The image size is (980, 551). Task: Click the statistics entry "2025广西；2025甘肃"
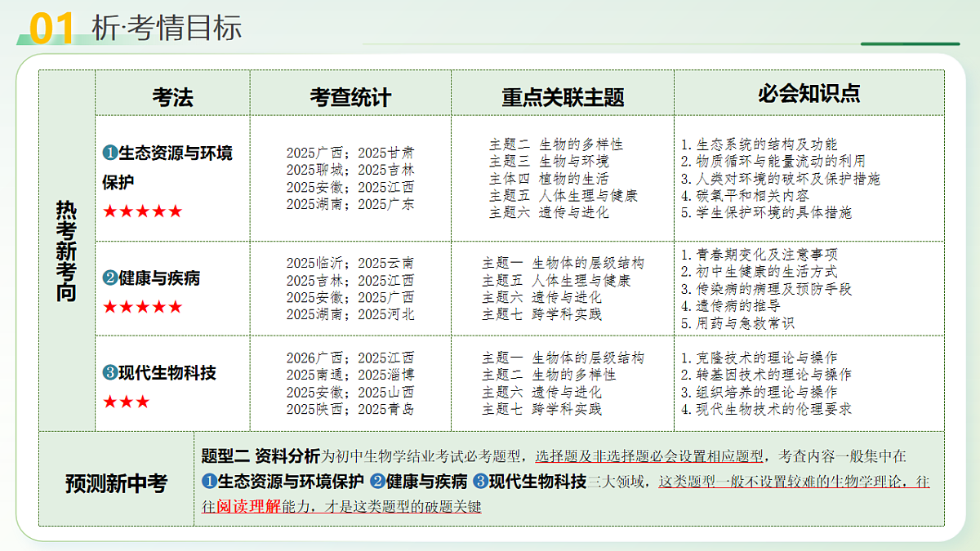point(350,153)
